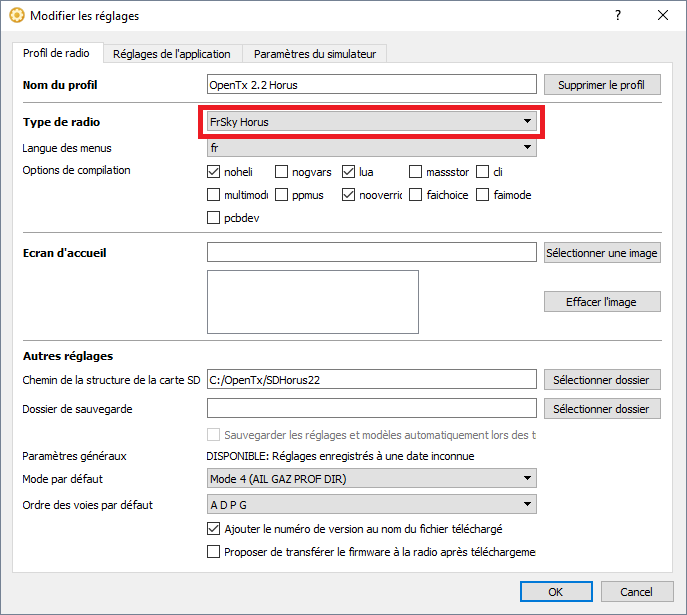Open the Langue des menus dropdown
This screenshot has height=615, width=687.
coord(372,148)
